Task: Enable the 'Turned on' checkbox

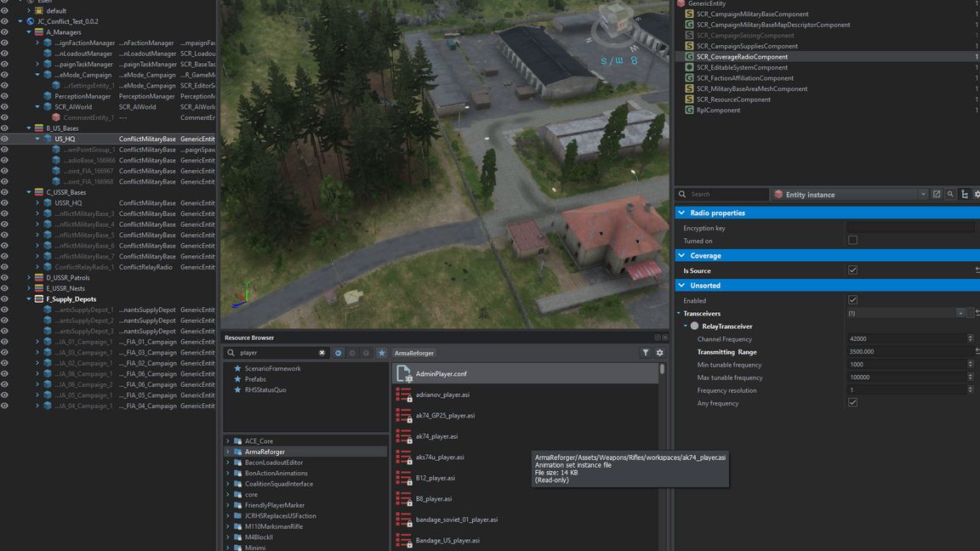Action: (852, 241)
